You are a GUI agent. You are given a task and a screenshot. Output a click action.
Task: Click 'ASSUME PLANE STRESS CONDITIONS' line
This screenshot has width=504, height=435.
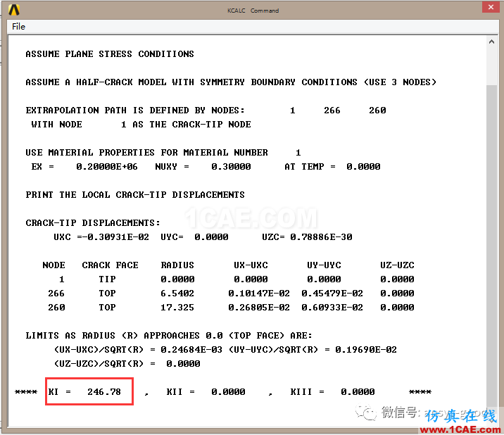tap(110, 53)
